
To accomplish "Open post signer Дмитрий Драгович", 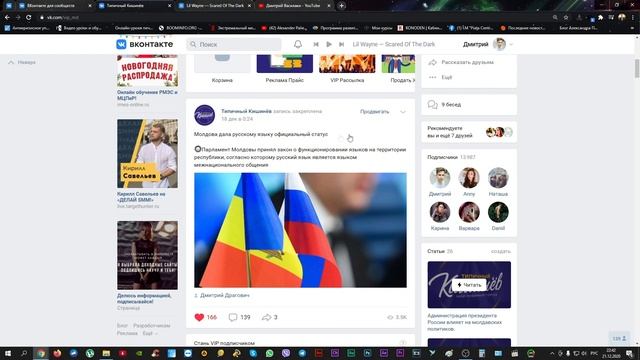I will tap(225, 295).
